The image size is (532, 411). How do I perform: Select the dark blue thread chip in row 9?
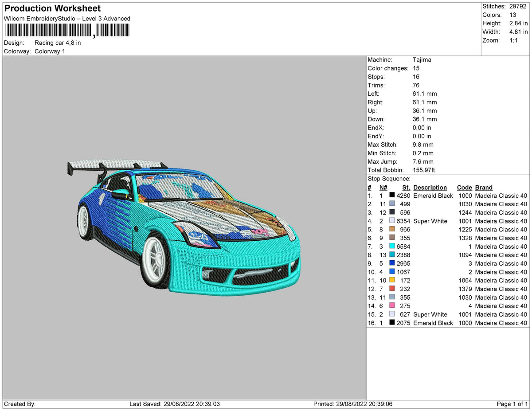click(392, 263)
